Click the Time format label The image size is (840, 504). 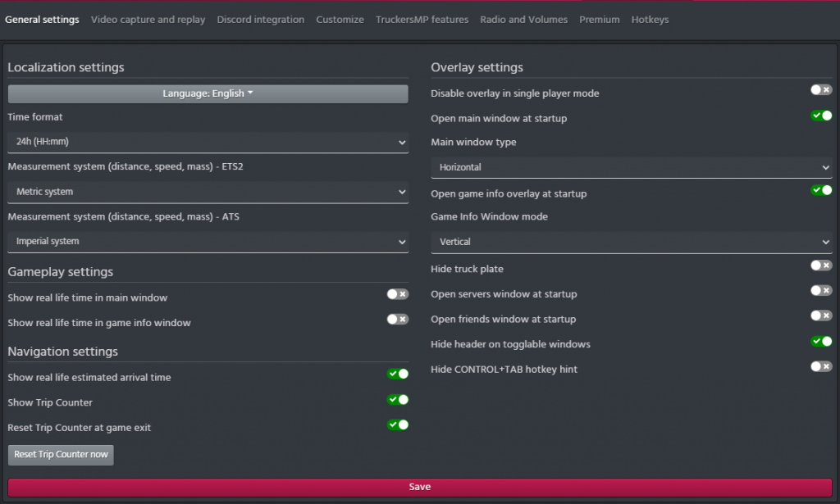click(x=34, y=117)
